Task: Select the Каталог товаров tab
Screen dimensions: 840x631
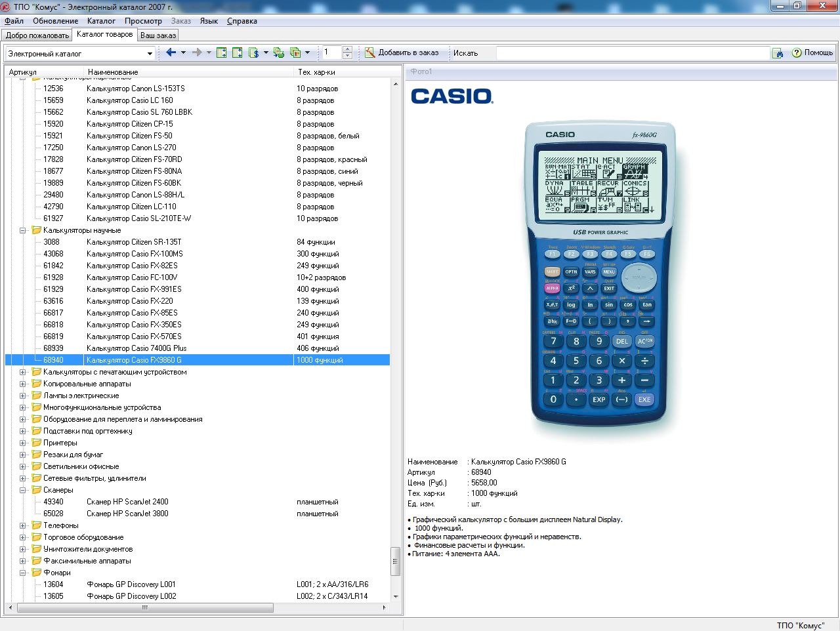Action: pos(105,34)
